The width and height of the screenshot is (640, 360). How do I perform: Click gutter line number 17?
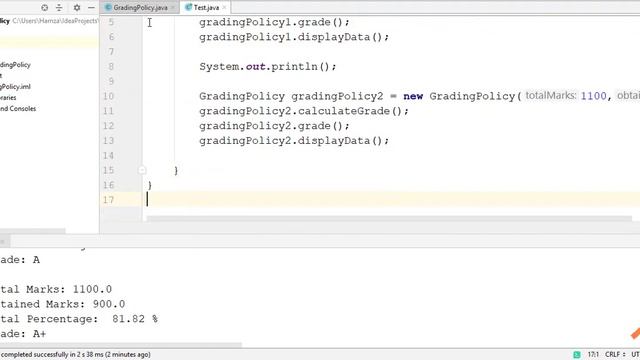pos(109,200)
